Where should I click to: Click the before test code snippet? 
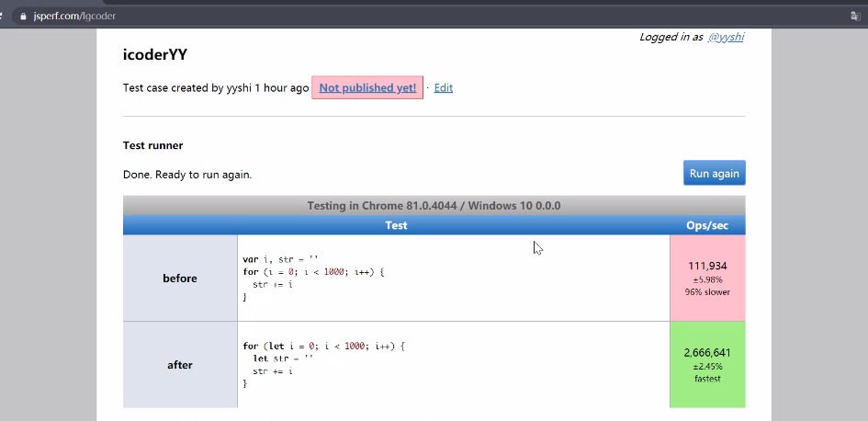313,279
